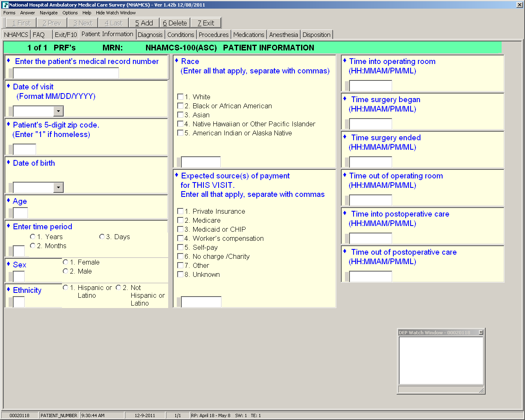The height and width of the screenshot is (420, 525).
Task: Select Hispanic or Latino ethnicity
Action: 65,288
